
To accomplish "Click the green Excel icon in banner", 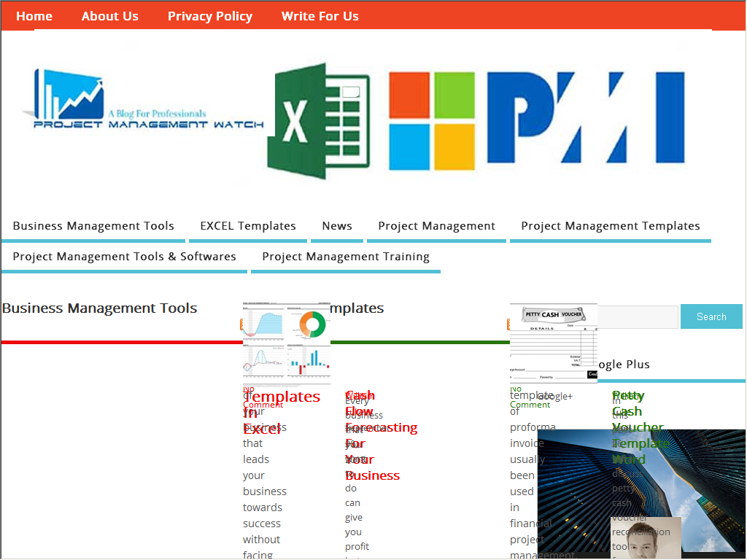I will pos(318,121).
